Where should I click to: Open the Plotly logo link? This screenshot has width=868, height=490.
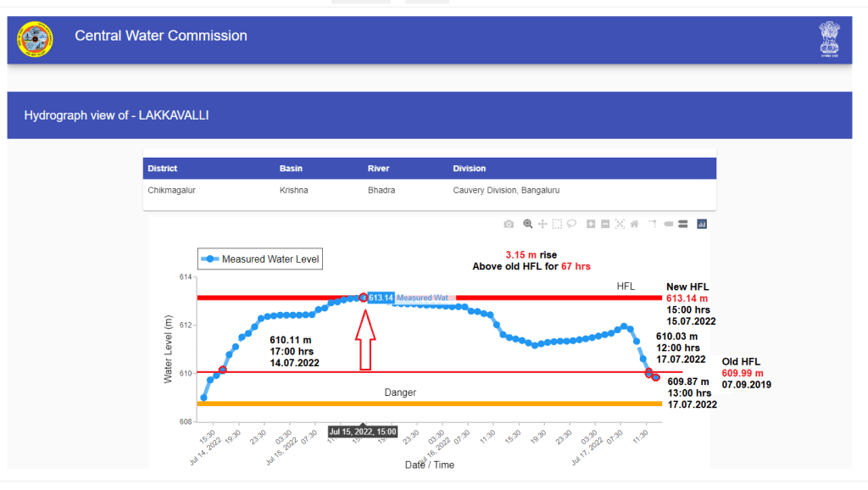click(x=702, y=224)
